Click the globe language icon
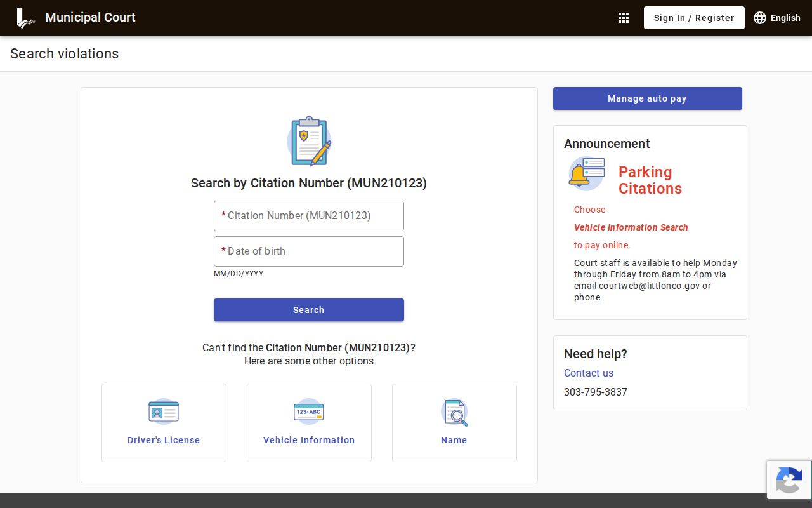Viewport: 812px width, 508px height. pyautogui.click(x=760, y=18)
